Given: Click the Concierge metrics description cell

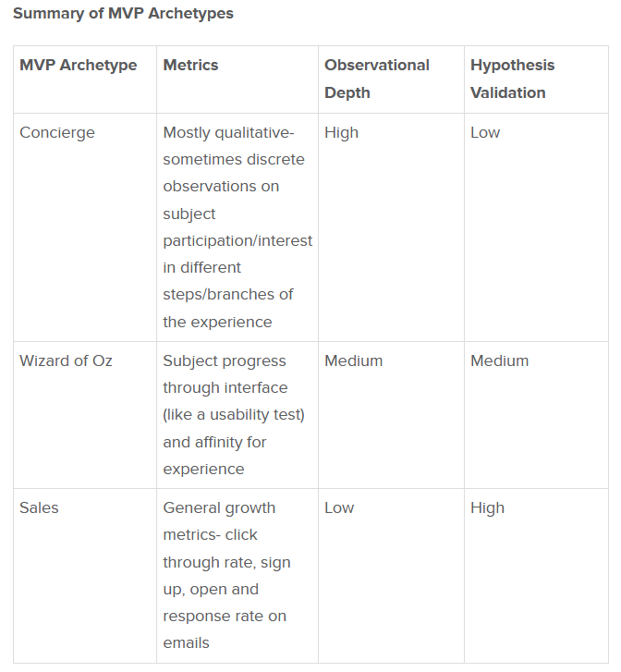Looking at the screenshot, I should click(x=237, y=226).
